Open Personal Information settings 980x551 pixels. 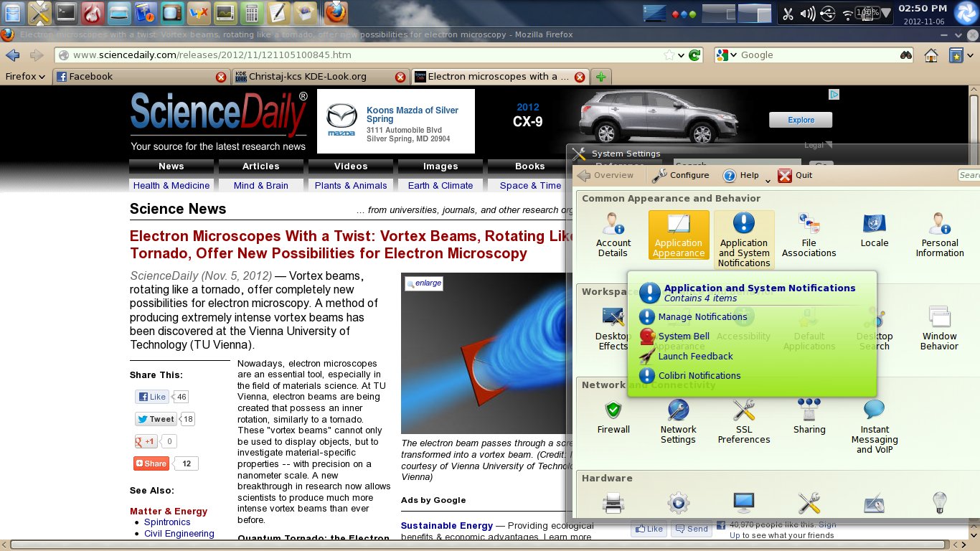point(940,235)
